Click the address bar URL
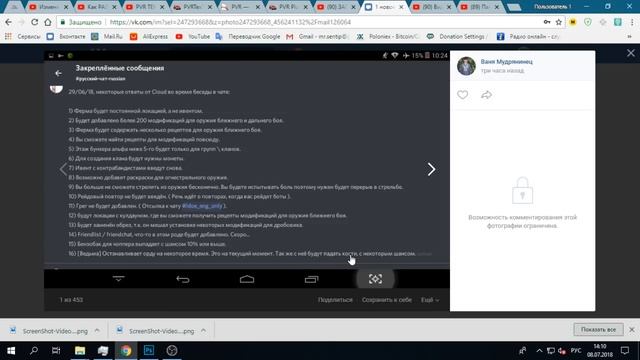Screen dimensions: 640x360 pos(230,22)
